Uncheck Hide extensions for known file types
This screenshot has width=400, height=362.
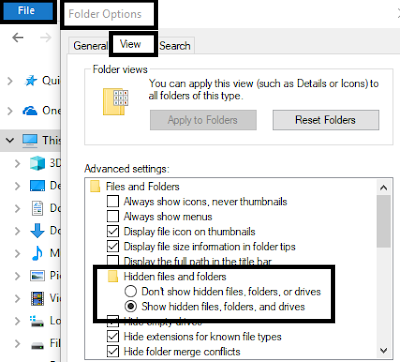113,336
